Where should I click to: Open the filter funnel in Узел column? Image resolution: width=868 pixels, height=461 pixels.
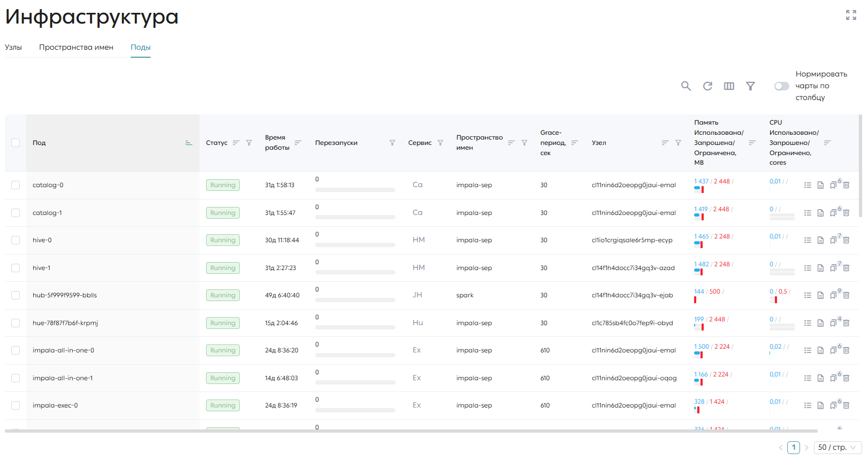678,143
